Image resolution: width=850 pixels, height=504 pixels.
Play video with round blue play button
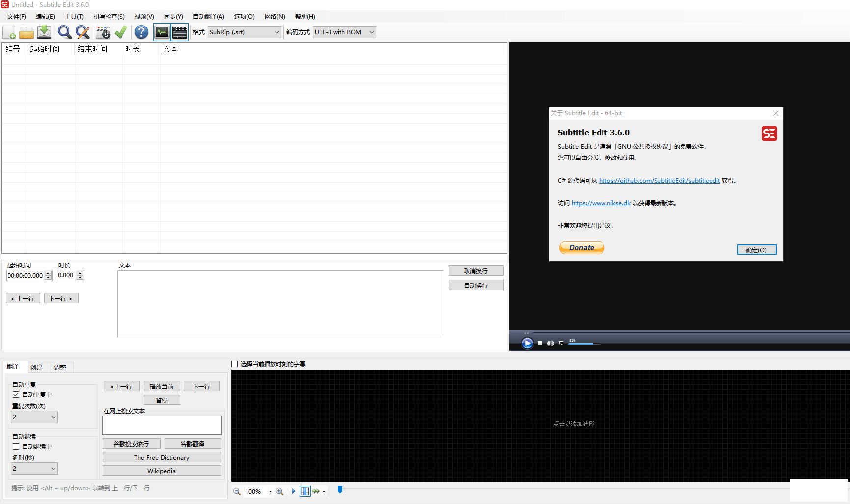coord(527,343)
